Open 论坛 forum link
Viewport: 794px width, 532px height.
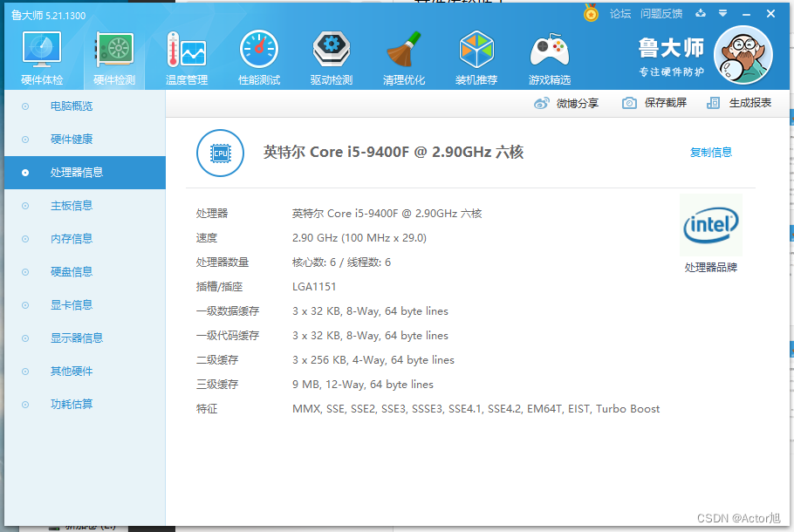tap(620, 14)
